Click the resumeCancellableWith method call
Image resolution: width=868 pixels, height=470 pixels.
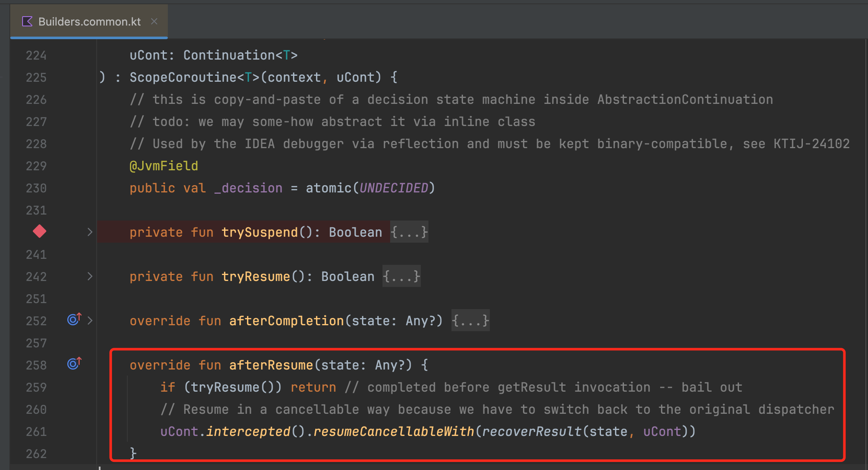pyautogui.click(x=394, y=432)
